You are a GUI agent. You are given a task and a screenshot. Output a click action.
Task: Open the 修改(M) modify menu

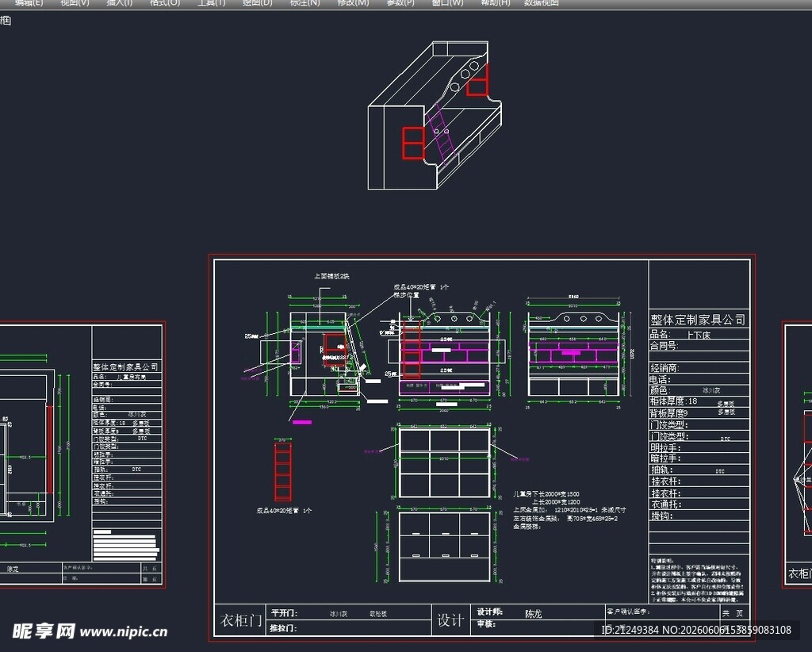click(353, 3)
